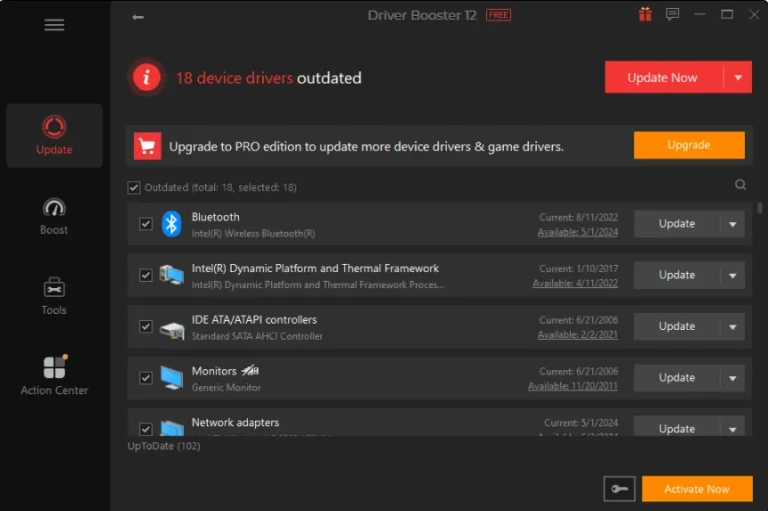Screen dimensions: 768x511
Task: Open the search magnifier icon
Action: 741,185
